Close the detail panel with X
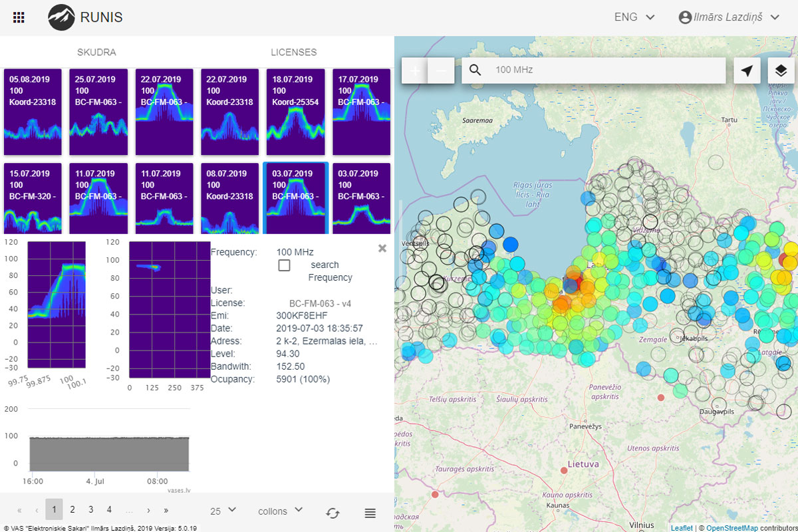The image size is (798, 532). point(382,248)
